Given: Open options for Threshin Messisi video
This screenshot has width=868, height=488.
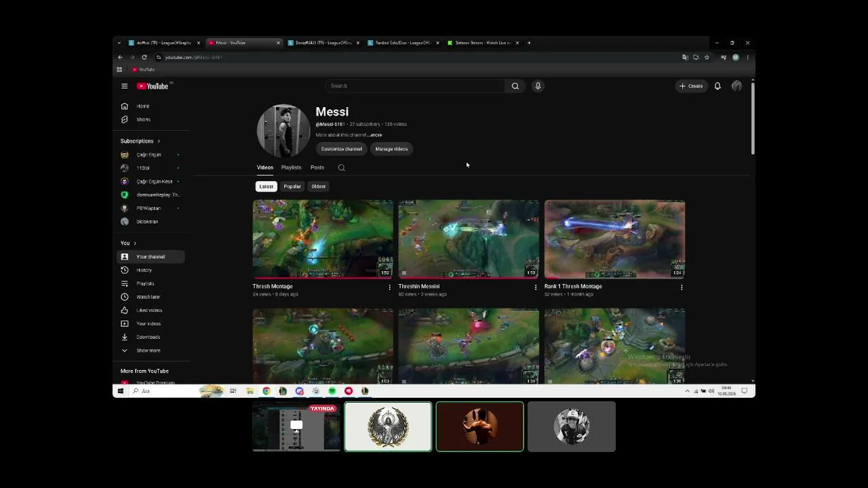Looking at the screenshot, I should [x=536, y=287].
